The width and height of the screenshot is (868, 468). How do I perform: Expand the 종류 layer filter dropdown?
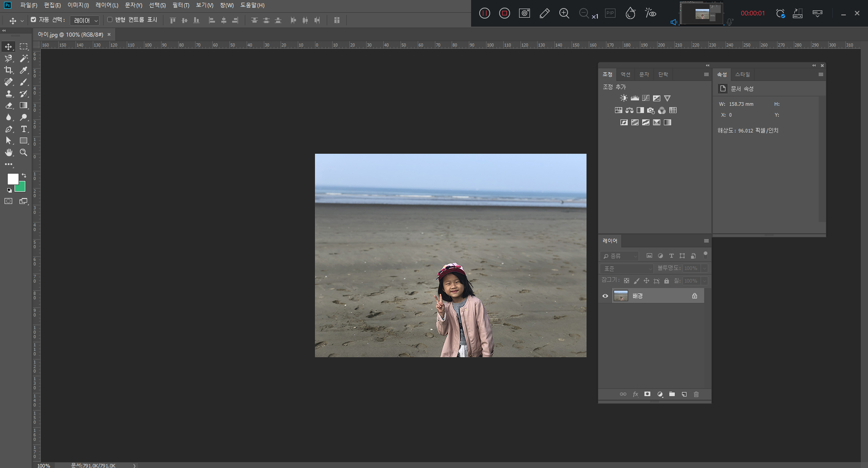pos(619,256)
